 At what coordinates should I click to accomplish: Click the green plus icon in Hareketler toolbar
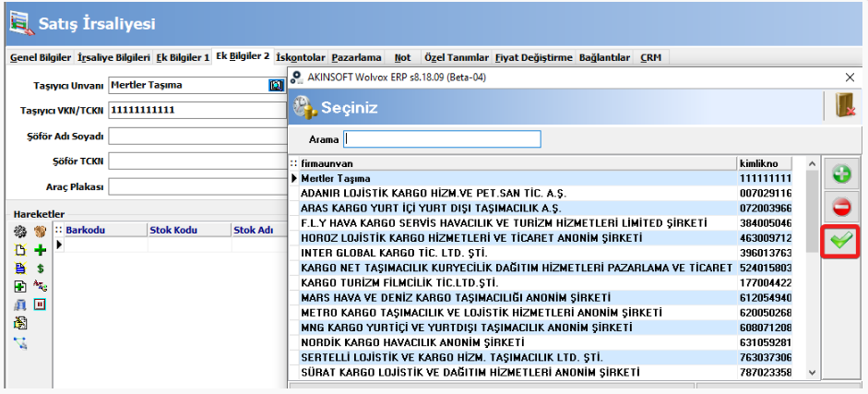tap(40, 250)
